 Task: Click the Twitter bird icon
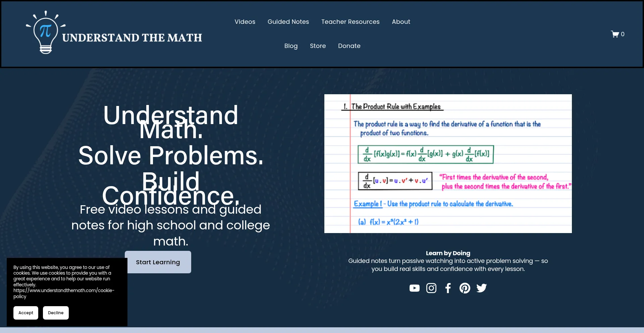(x=481, y=288)
